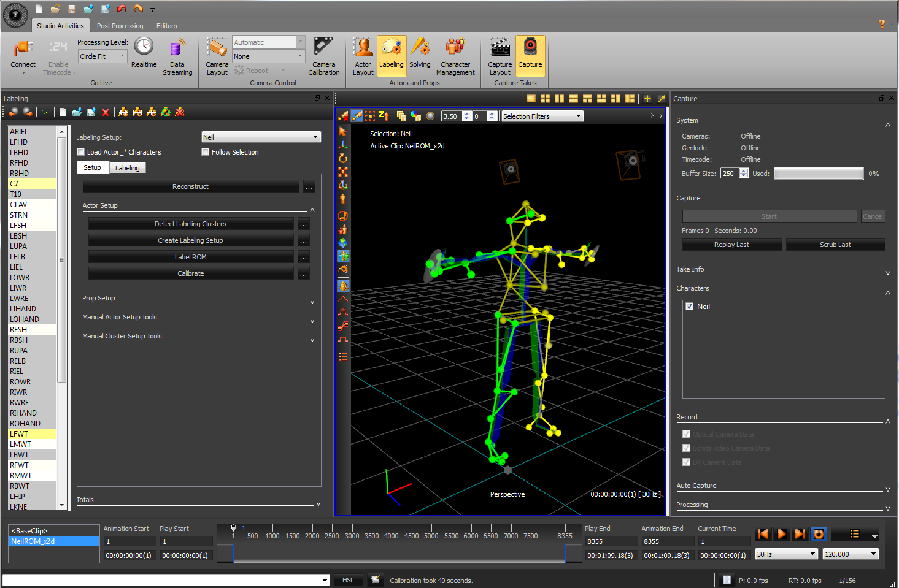Open the Labeling Setup dropdown showing Neil
The height and width of the screenshot is (588, 899).
pyautogui.click(x=261, y=137)
